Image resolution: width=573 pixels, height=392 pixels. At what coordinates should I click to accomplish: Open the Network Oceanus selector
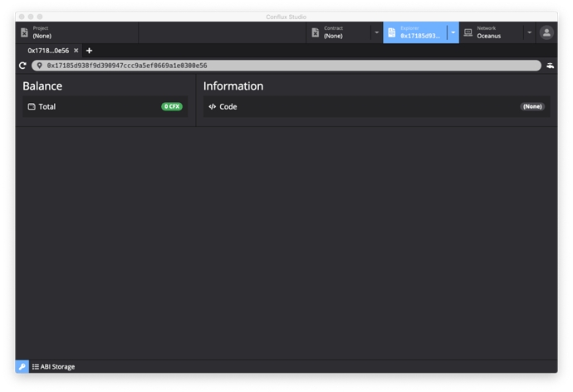[492, 32]
